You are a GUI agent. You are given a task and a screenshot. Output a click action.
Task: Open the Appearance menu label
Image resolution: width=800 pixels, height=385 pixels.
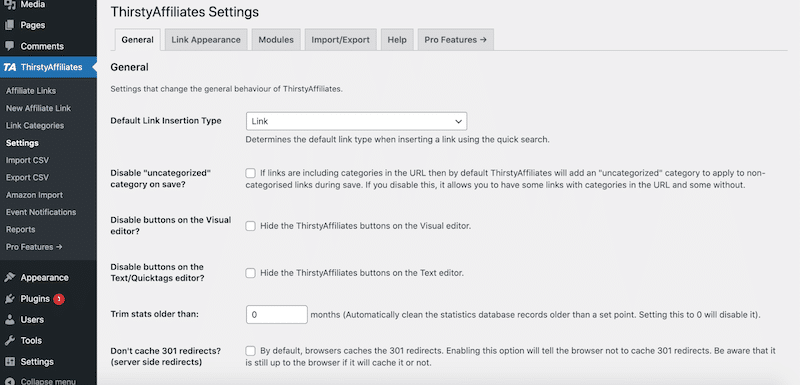click(x=44, y=277)
